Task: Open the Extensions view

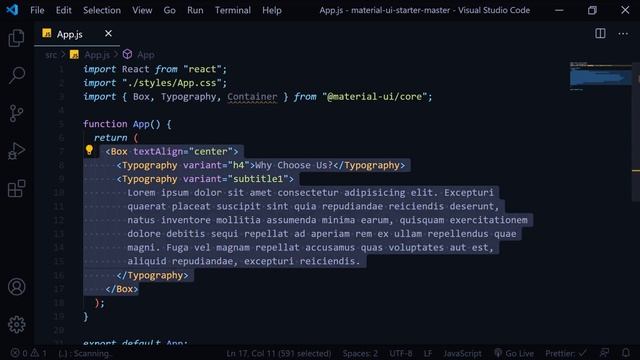Action: pyautogui.click(x=16, y=189)
